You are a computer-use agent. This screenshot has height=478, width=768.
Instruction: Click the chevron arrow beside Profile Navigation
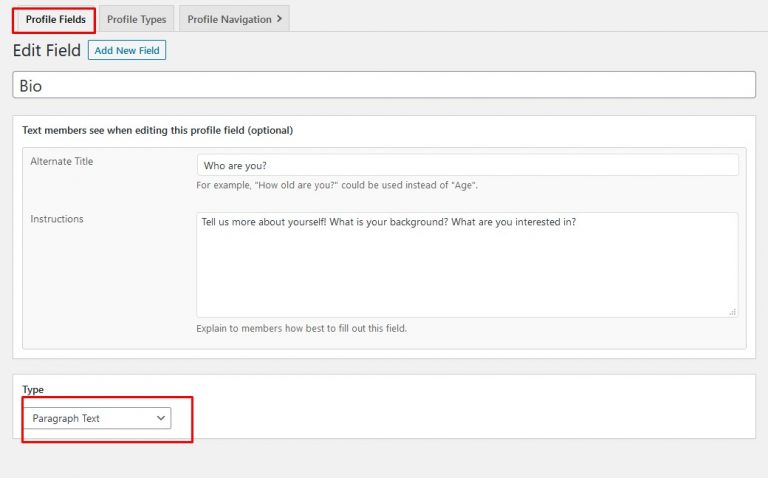(x=279, y=18)
